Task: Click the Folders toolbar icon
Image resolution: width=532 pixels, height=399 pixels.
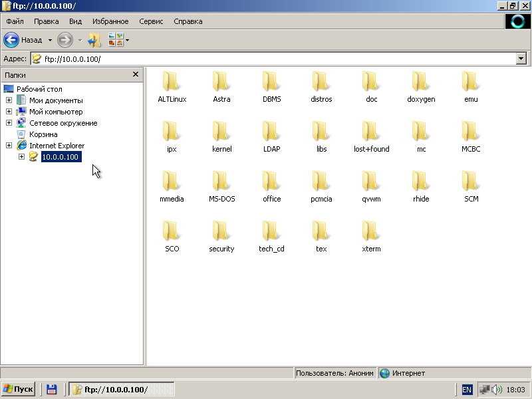Action: point(94,40)
